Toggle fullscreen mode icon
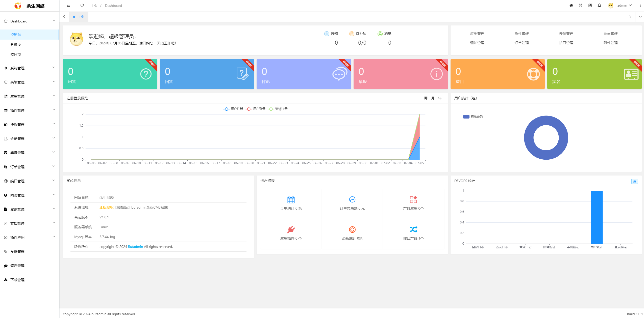644x318 pixels. (x=581, y=5)
